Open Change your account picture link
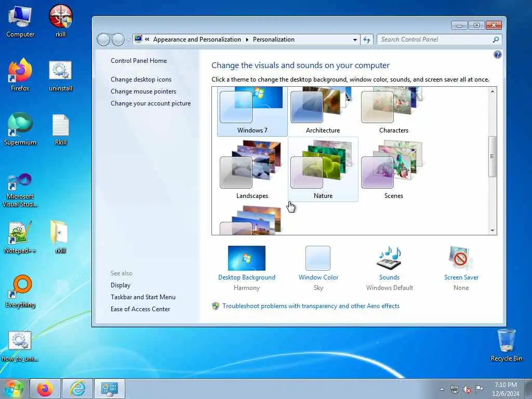 pos(151,103)
